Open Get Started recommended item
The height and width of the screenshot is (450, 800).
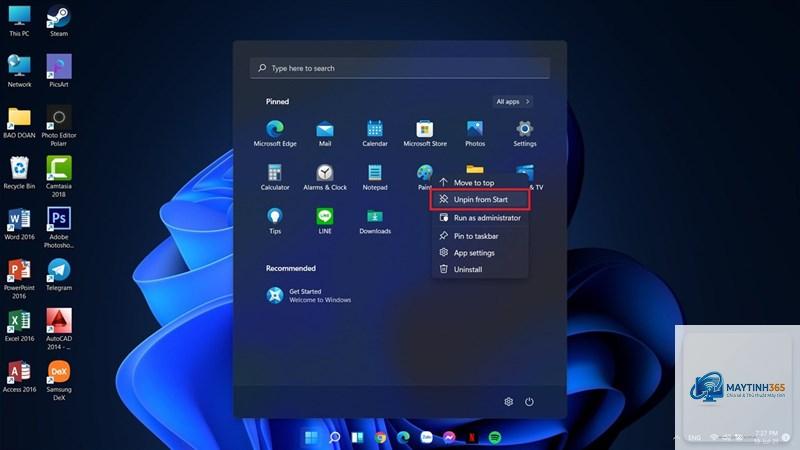point(309,295)
